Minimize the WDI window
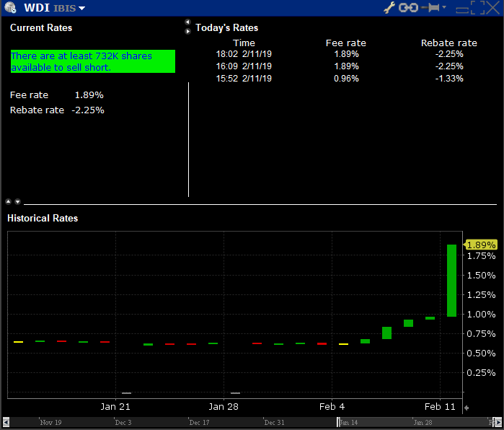 [x=462, y=9]
